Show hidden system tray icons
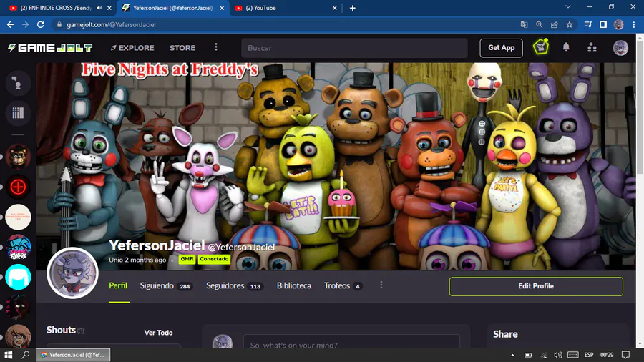This screenshot has width=644, height=362. (512, 355)
